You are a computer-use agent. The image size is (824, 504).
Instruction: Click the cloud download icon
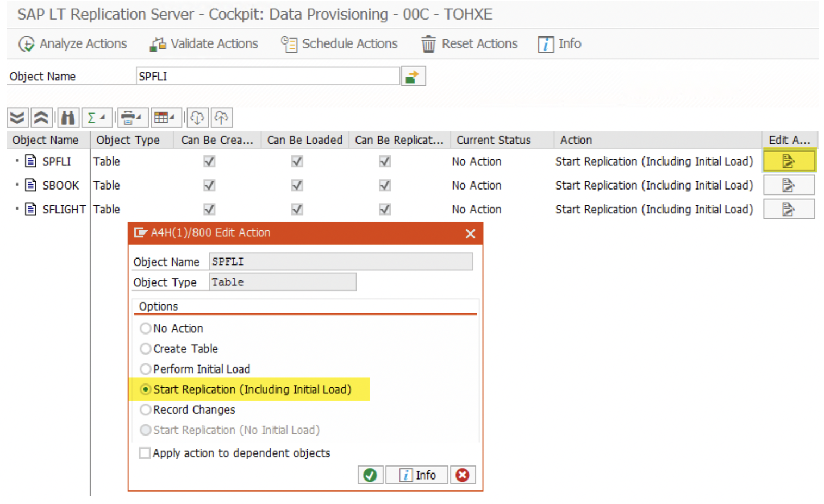click(197, 117)
